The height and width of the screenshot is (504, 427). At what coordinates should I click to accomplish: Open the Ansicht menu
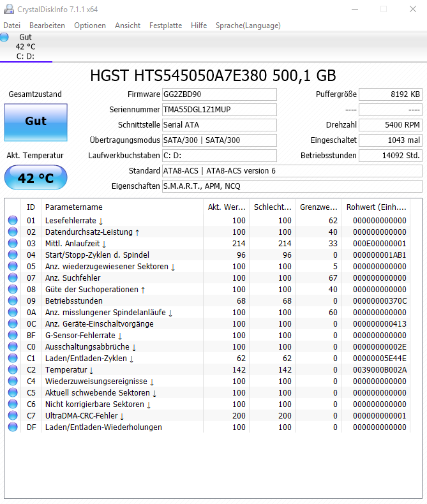coord(128,26)
